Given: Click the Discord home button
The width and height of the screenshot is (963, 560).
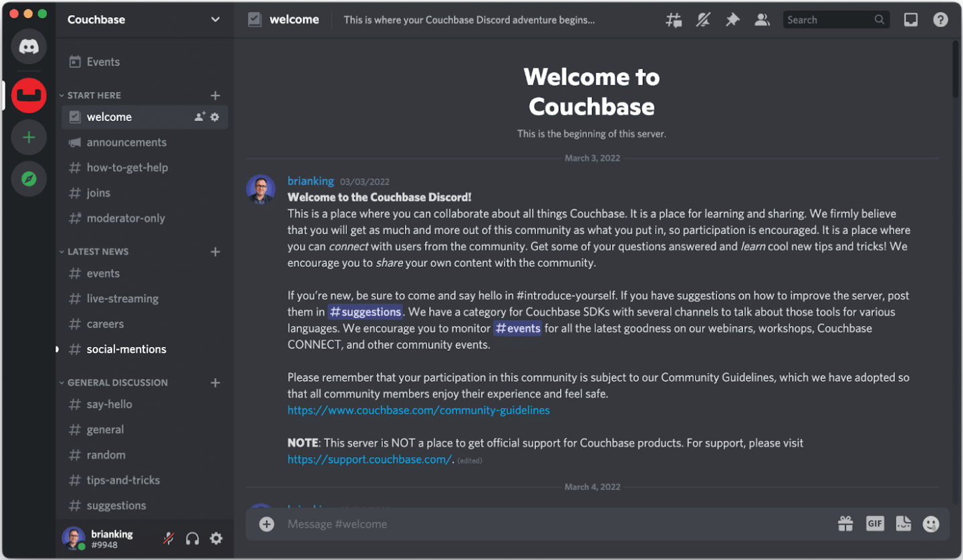Looking at the screenshot, I should click(x=29, y=47).
